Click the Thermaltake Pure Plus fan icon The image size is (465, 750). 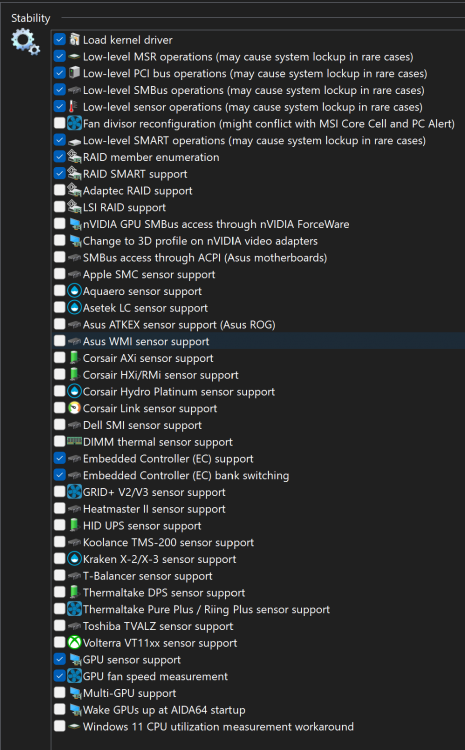pyautogui.click(x=75, y=608)
